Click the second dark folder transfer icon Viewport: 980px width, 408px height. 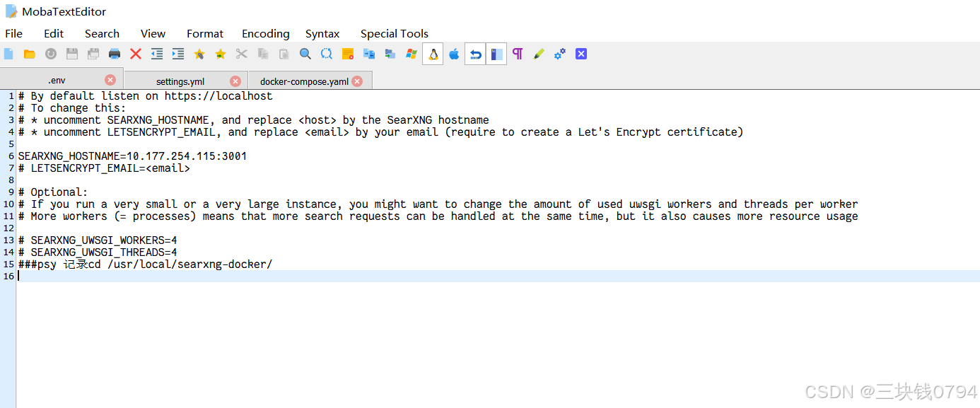(390, 54)
